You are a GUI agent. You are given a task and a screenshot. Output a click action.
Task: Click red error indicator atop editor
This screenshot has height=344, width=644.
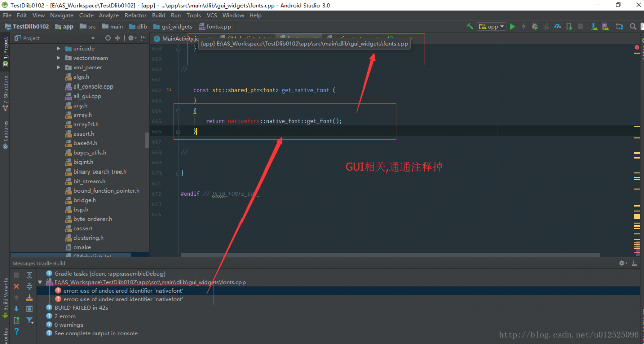(x=637, y=47)
